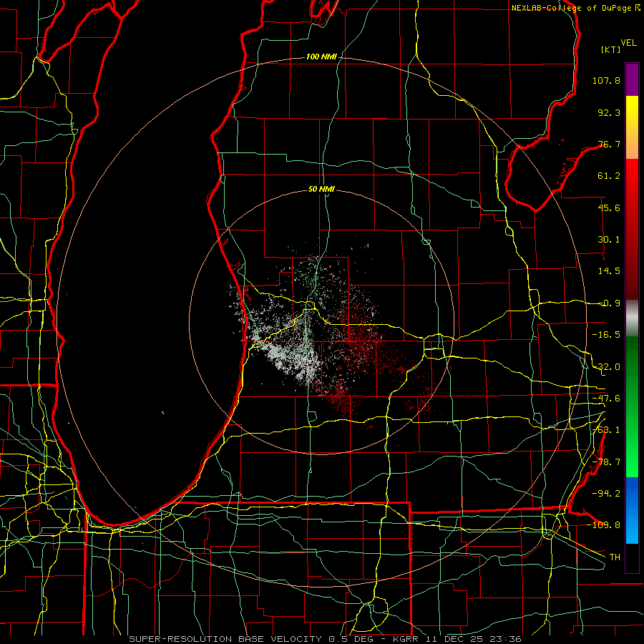Click the 30.1 legend value
This screenshot has width=644, height=644.
(x=609, y=240)
